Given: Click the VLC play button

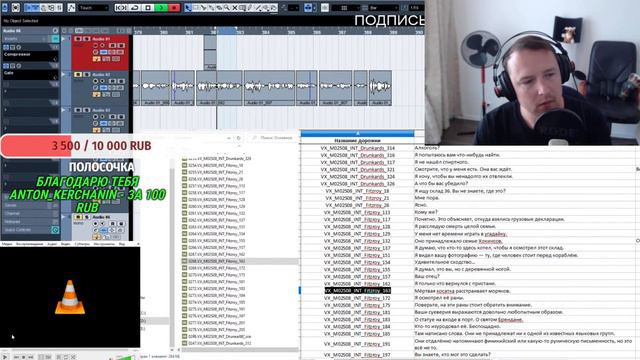Looking at the screenshot, I should [5, 357].
